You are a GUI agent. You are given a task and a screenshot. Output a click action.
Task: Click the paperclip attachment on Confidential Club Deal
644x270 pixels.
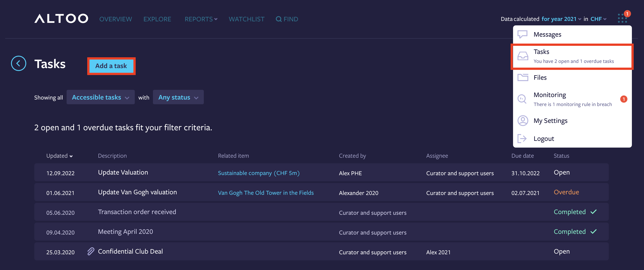coord(91,251)
